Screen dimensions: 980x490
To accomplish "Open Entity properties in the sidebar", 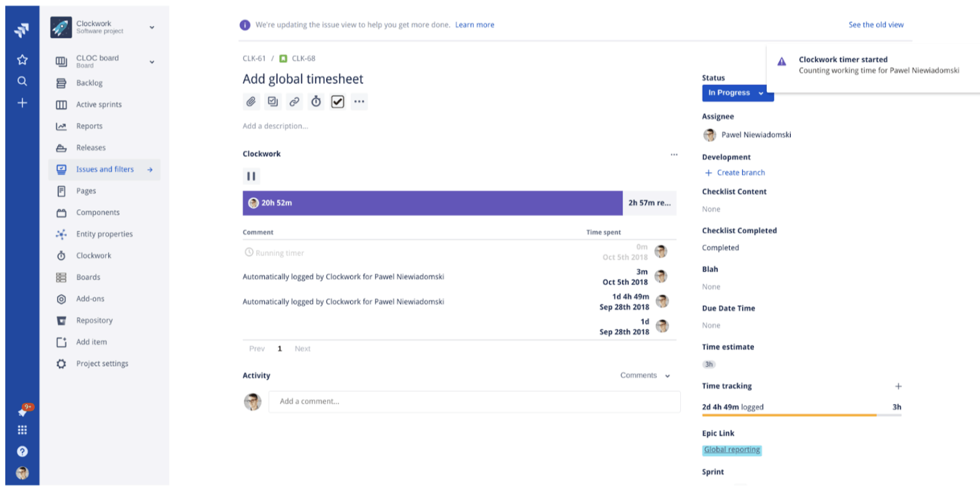I will [x=105, y=234].
